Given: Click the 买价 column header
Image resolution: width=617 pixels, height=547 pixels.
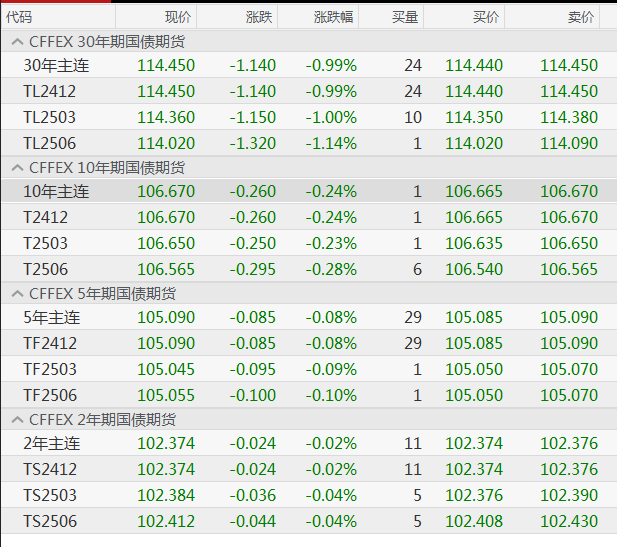Looking at the screenshot, I should pyautogui.click(x=486, y=17).
